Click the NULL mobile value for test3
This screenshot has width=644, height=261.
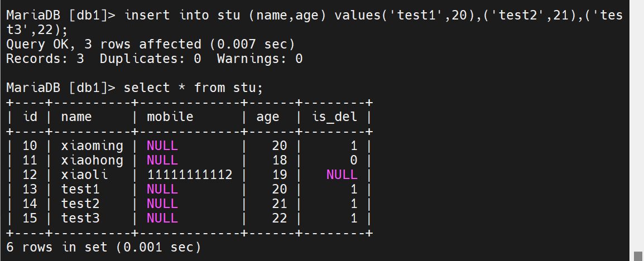(x=162, y=218)
